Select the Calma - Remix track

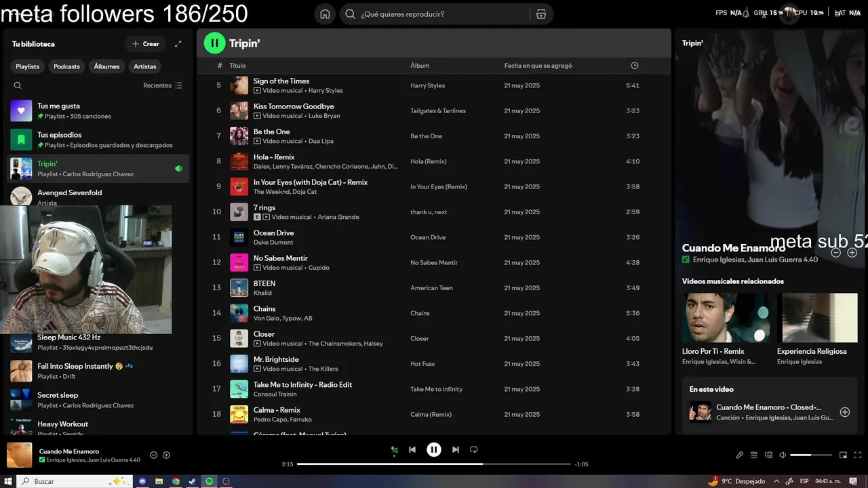[277, 410]
